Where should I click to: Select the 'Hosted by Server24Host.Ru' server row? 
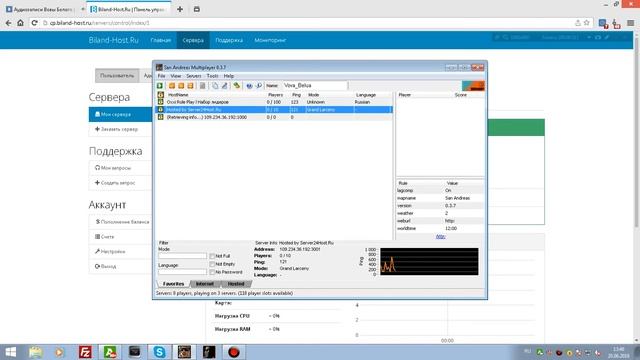pos(274,109)
